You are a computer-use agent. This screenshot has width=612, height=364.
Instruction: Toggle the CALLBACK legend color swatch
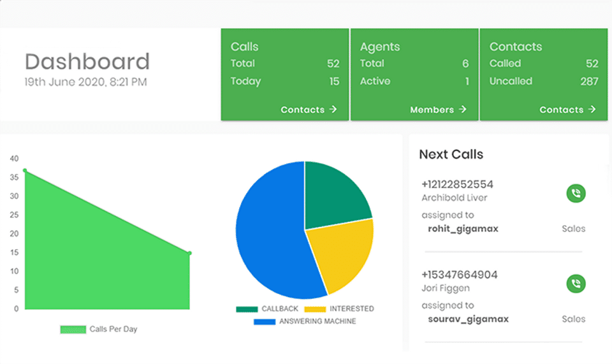coord(247,309)
